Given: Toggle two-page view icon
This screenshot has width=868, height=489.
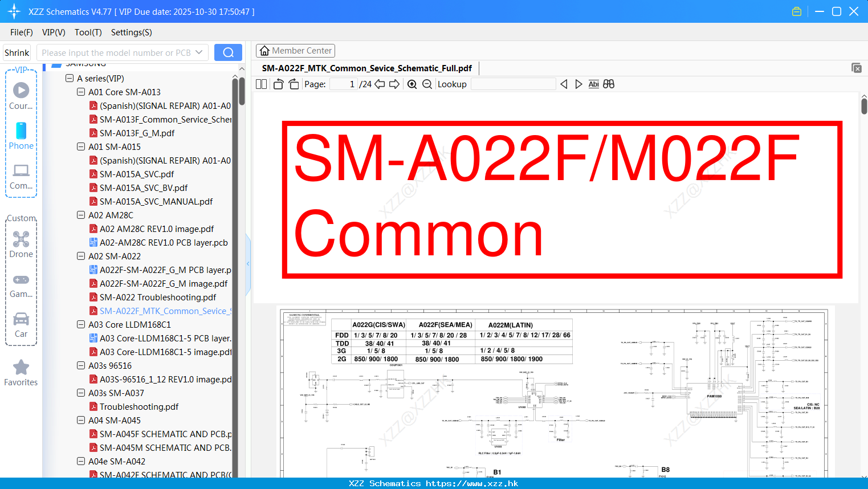Looking at the screenshot, I should (262, 84).
